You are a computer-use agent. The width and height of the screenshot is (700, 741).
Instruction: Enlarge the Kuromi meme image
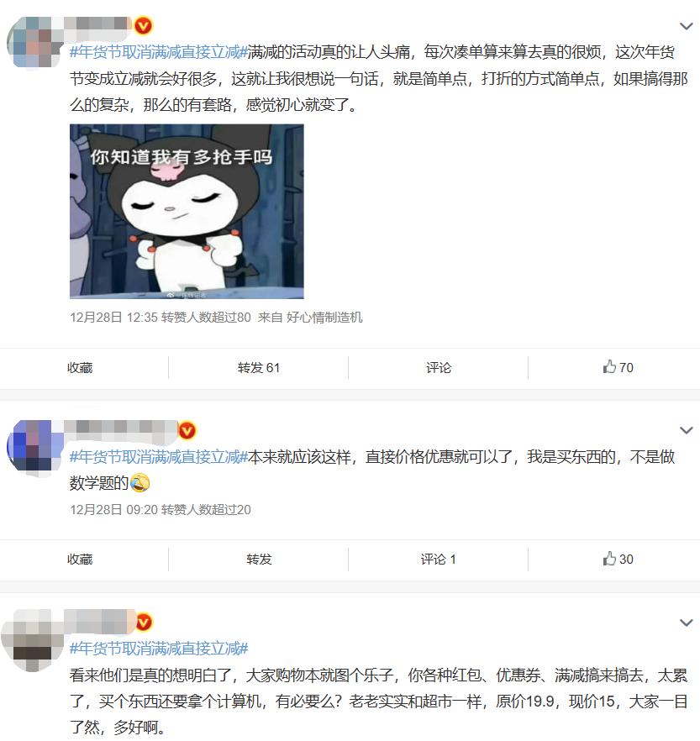pos(187,211)
